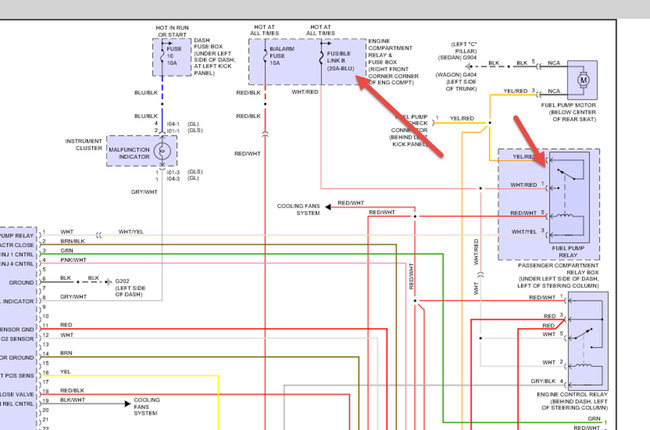Click the arrow pointing to Cooling Fans System at RED/WHT
Screen dimensions: 650x430
pos(328,206)
